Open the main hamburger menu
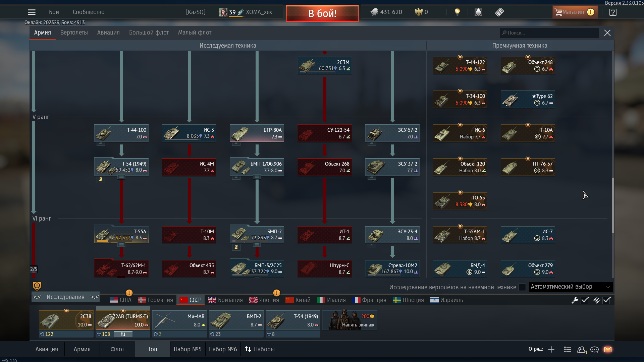644x362 pixels. (x=32, y=12)
